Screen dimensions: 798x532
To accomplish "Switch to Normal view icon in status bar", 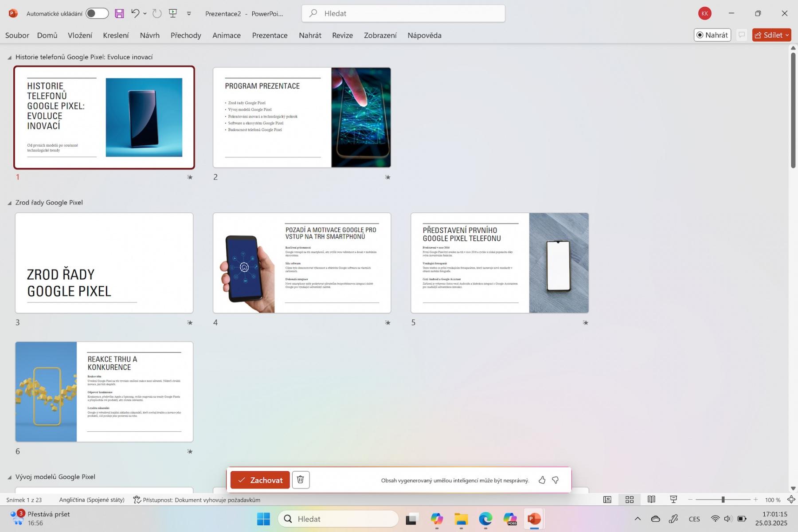I will click(x=607, y=500).
